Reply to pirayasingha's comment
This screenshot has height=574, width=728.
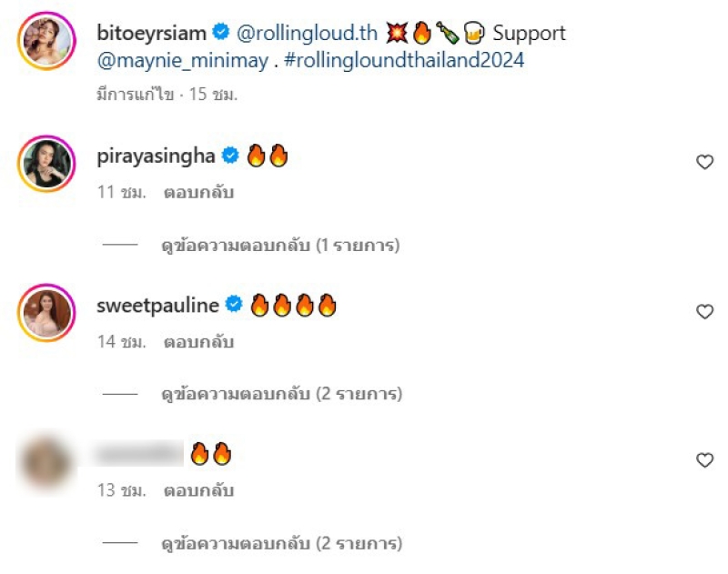[x=198, y=192]
